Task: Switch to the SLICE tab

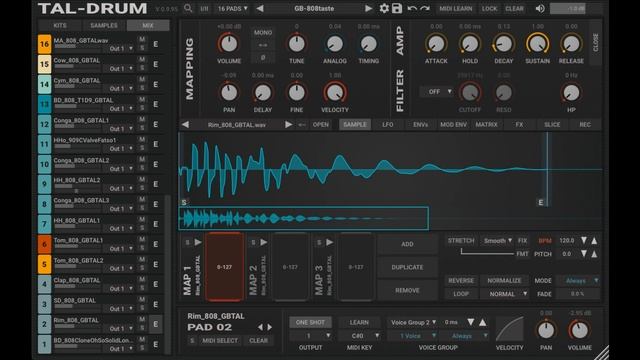Action: (x=552, y=124)
